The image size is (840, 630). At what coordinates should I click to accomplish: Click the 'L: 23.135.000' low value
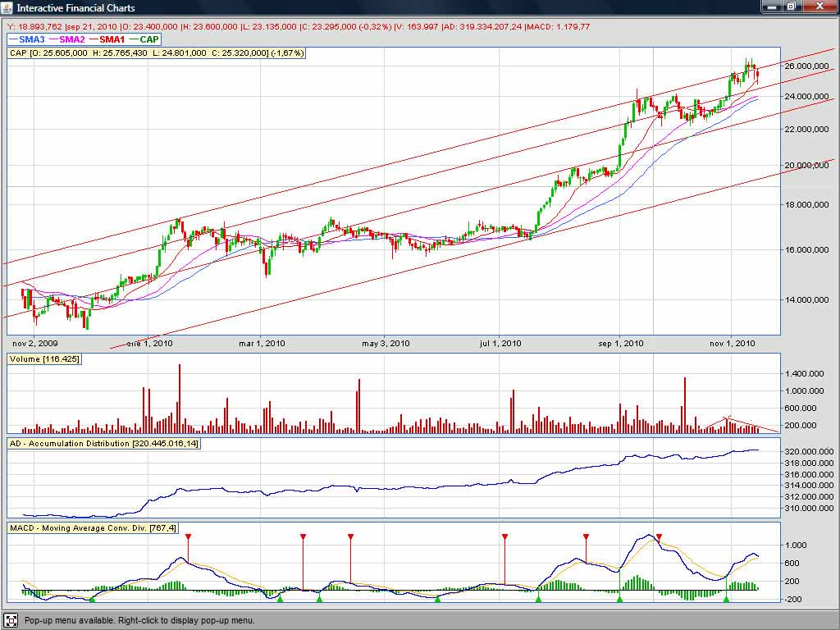[269, 26]
